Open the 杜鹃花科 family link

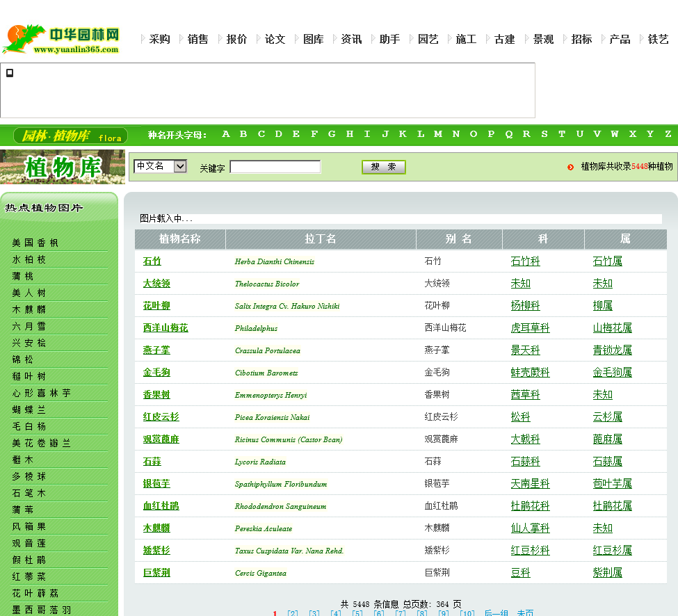pos(530,506)
